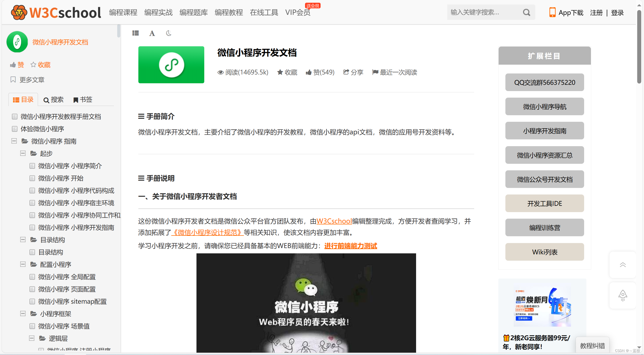Click the 登录 link

click(617, 13)
